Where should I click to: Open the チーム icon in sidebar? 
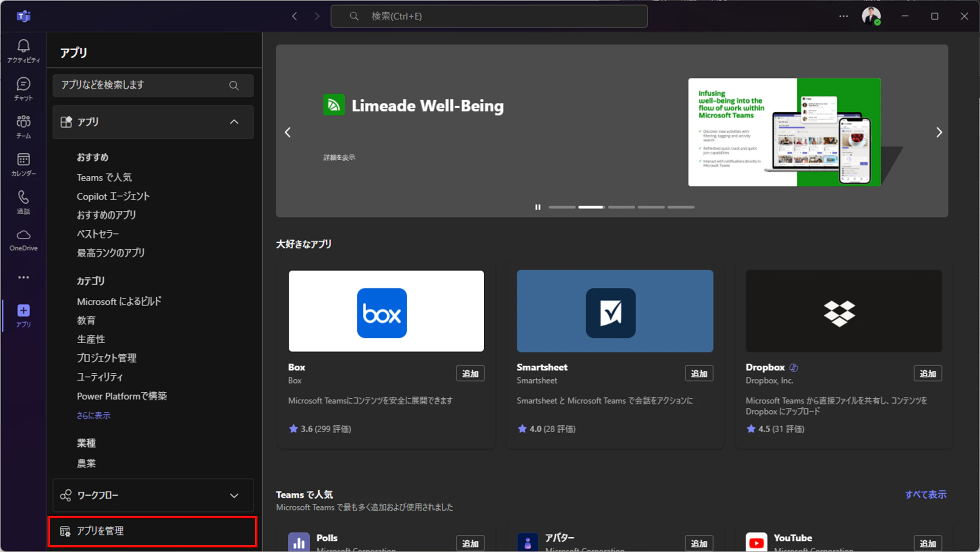click(x=23, y=127)
